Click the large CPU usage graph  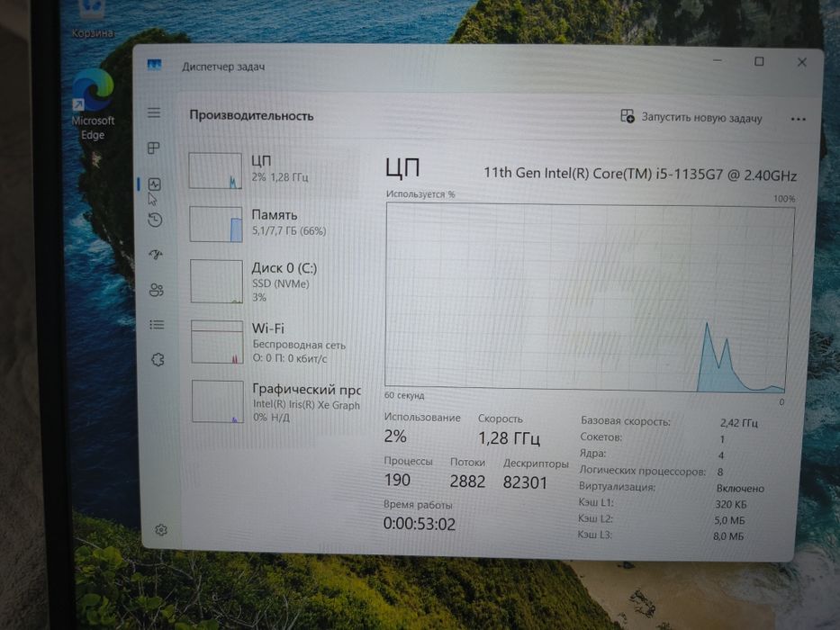(x=590, y=298)
